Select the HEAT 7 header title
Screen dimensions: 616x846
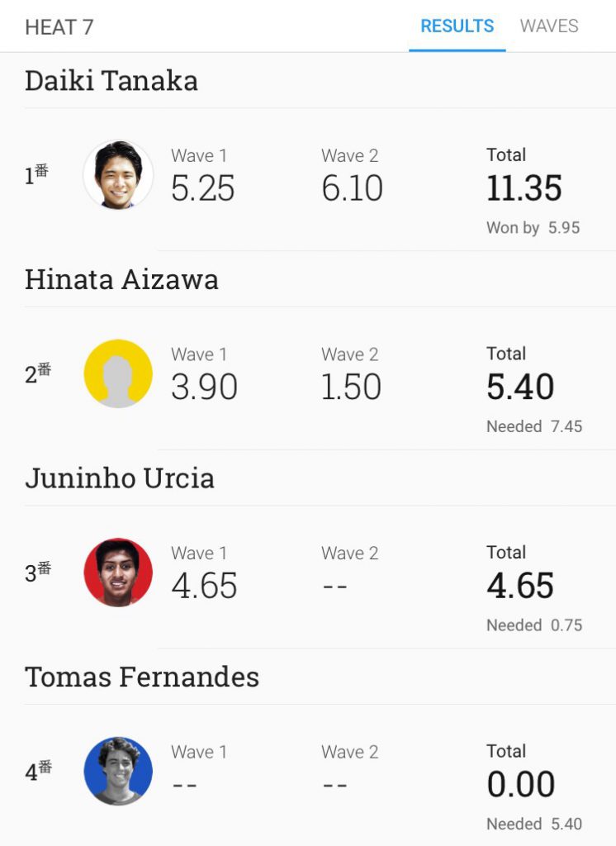[59, 27]
